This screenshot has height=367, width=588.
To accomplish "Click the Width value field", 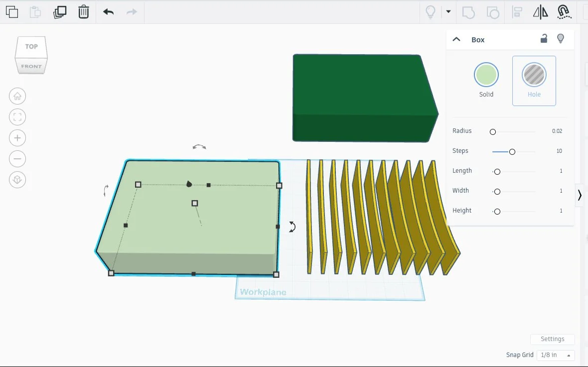I will 561,190.
